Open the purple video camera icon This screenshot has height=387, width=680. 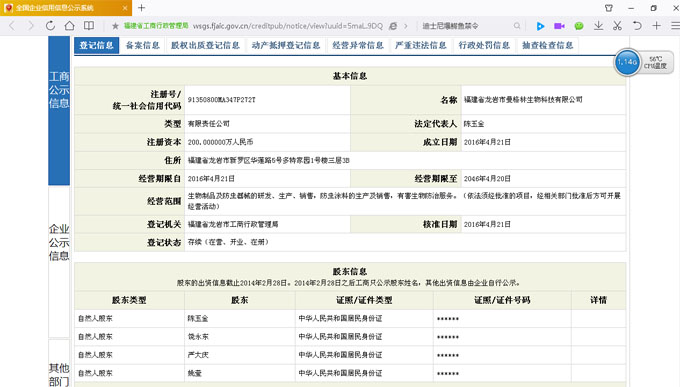click(x=559, y=26)
